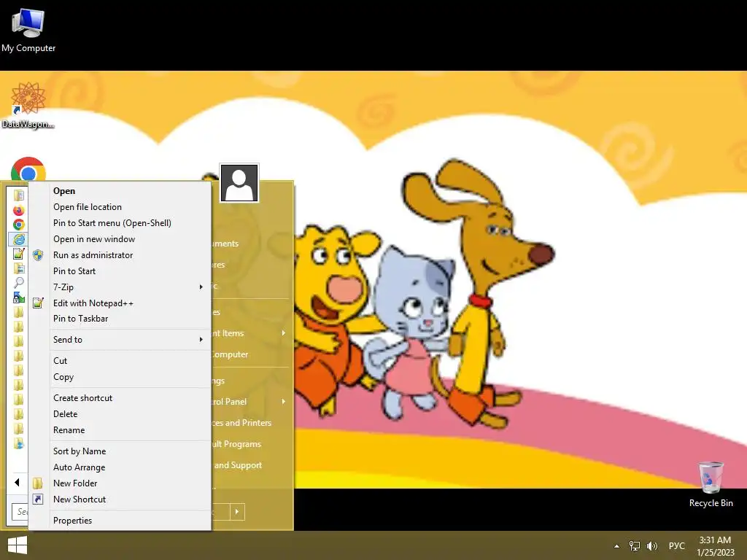Select the small Chrome icon in start menu list

point(18,225)
